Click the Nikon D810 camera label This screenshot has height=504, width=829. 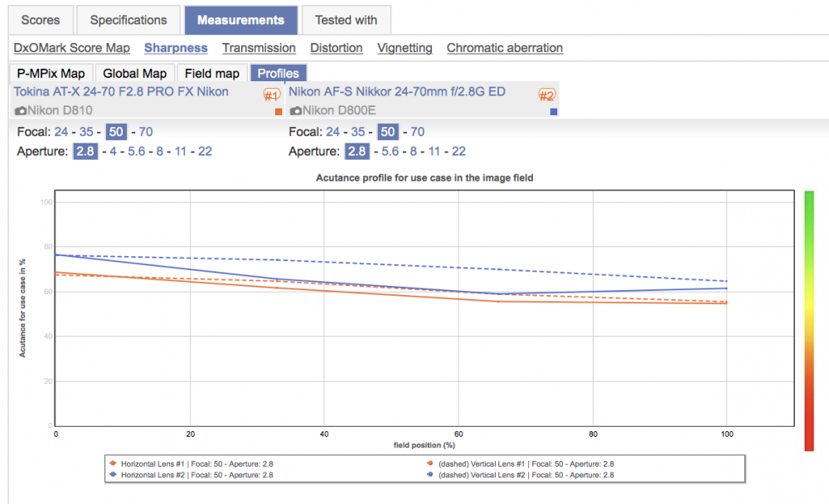coord(60,110)
